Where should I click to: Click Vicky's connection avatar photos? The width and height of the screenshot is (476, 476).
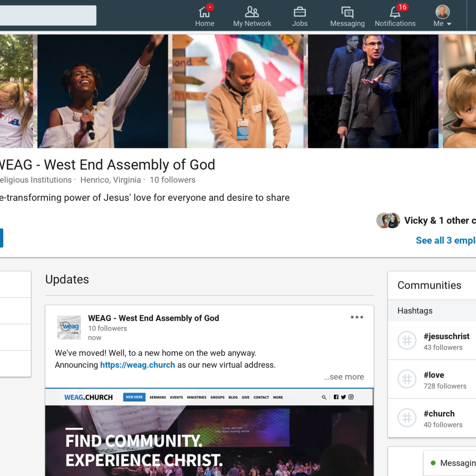(388, 220)
